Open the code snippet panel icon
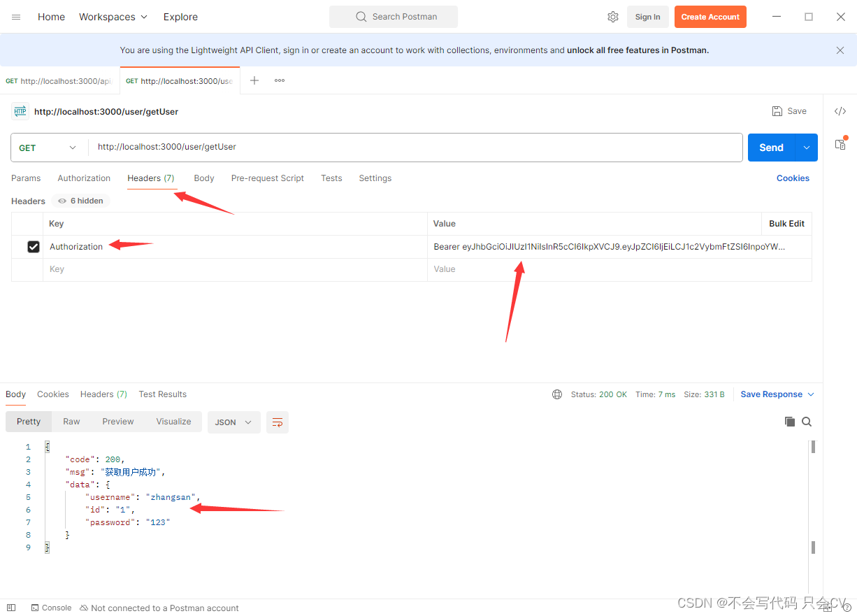The image size is (857, 616). [840, 111]
